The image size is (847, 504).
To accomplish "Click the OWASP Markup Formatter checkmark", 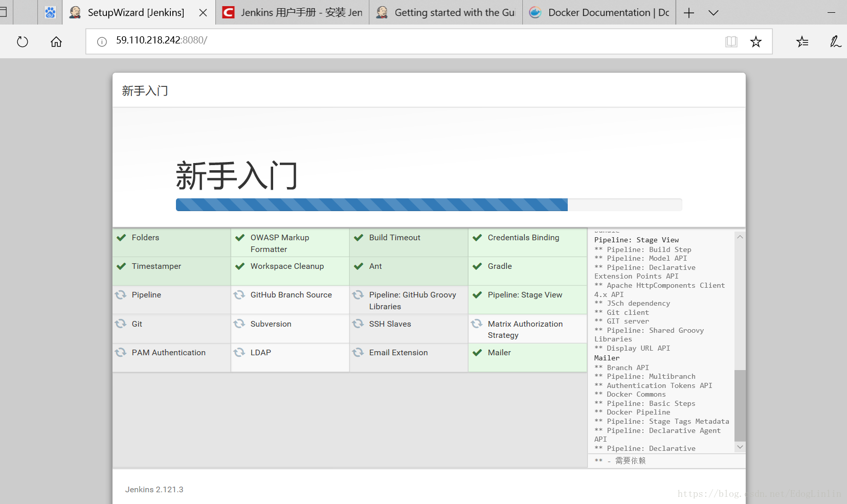I will point(240,238).
